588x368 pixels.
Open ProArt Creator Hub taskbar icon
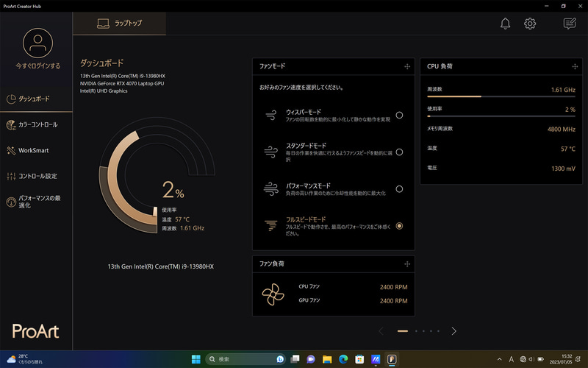click(x=392, y=359)
